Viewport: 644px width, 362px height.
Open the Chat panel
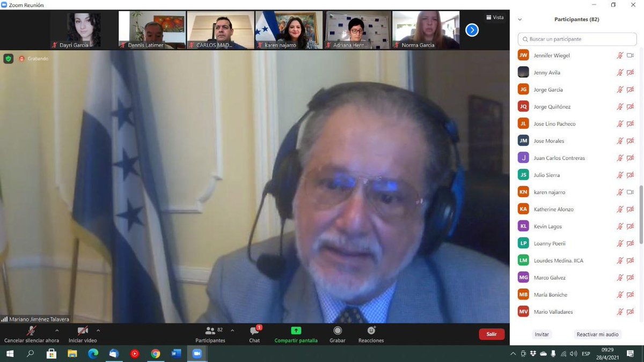(254, 334)
